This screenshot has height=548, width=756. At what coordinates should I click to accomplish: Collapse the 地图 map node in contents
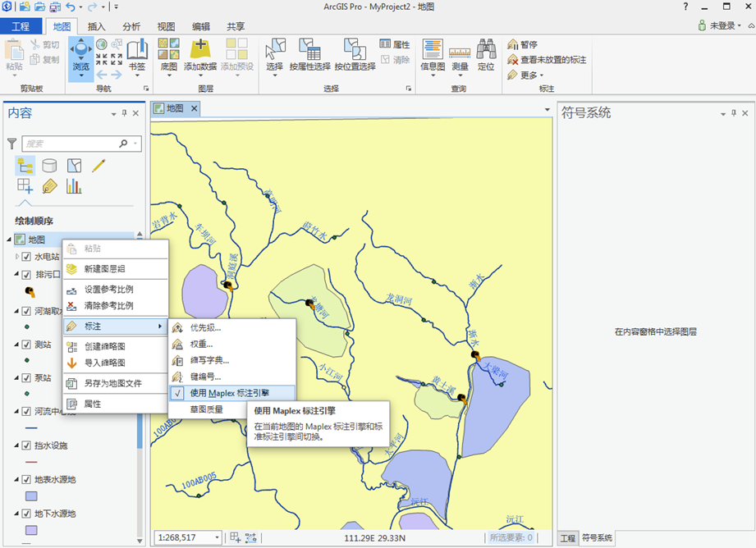click(x=10, y=240)
